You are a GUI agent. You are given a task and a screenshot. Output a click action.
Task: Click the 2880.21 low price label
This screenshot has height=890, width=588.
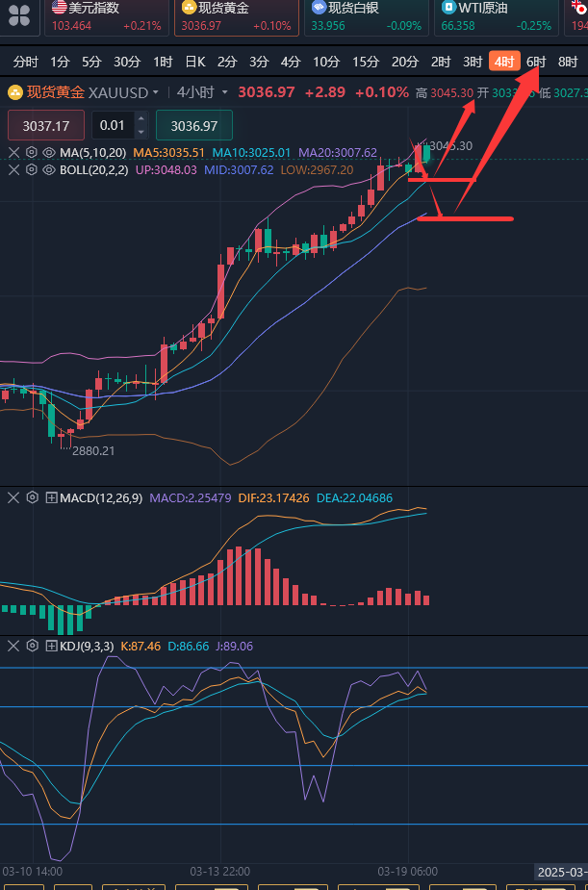coord(93,450)
